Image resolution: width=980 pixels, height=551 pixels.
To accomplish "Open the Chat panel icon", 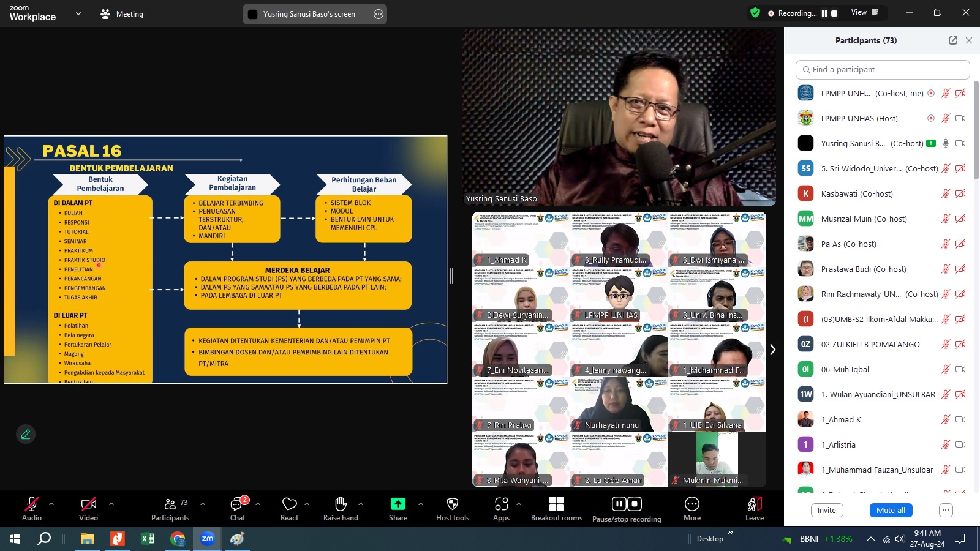I will pyautogui.click(x=237, y=504).
